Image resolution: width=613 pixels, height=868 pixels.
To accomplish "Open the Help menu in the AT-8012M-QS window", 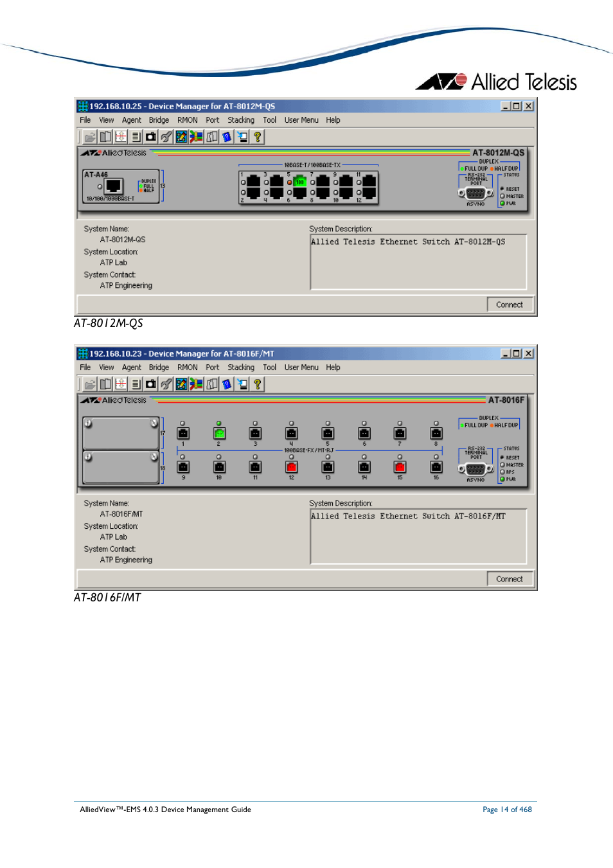I will click(x=333, y=120).
